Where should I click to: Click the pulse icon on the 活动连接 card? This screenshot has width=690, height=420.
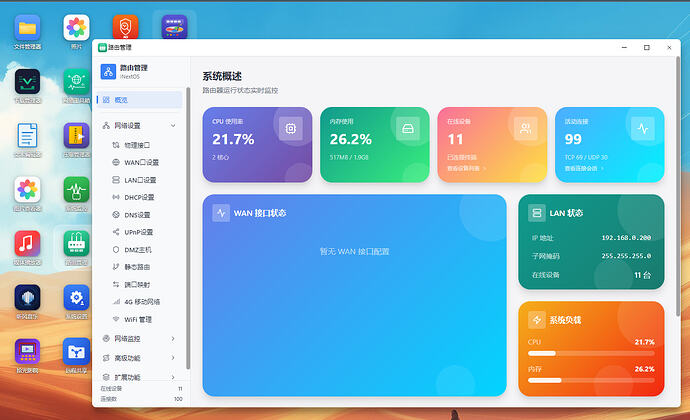click(643, 129)
